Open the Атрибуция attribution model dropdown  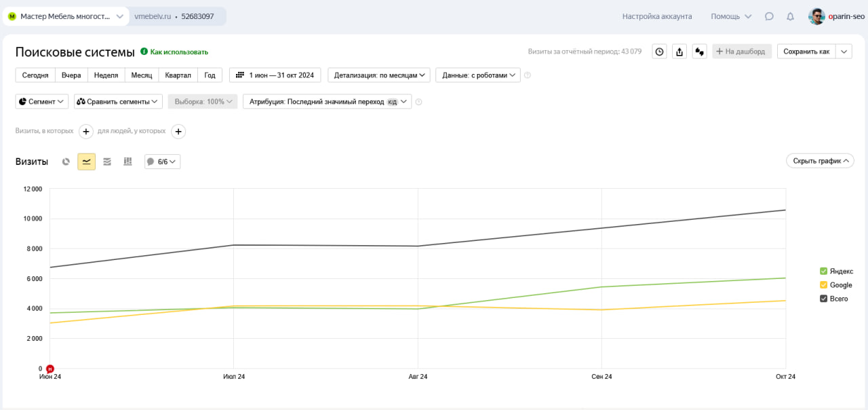pos(327,102)
